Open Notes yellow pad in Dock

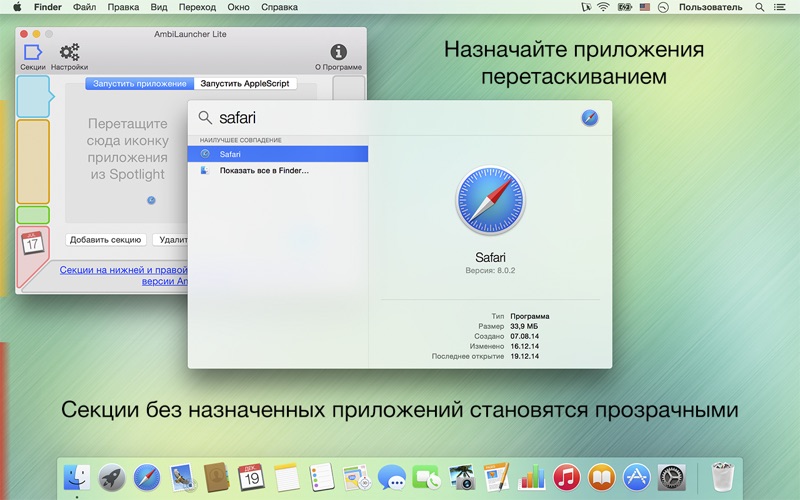(286, 478)
